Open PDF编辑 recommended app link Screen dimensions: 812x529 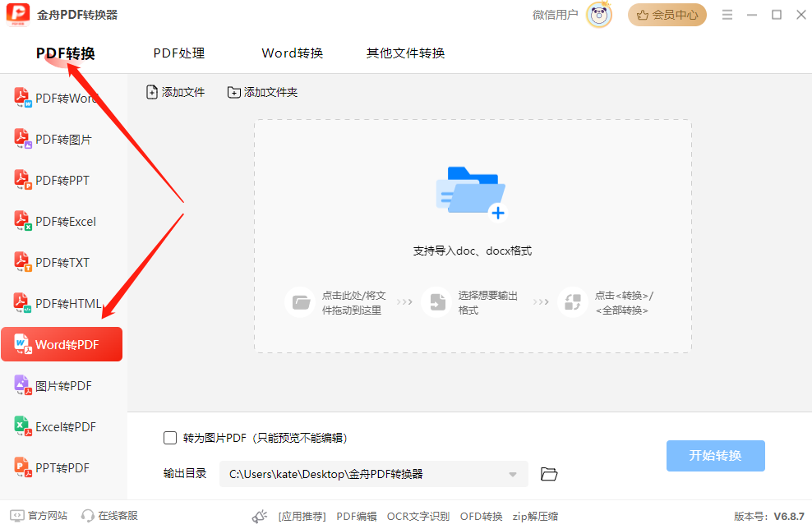pos(357,516)
